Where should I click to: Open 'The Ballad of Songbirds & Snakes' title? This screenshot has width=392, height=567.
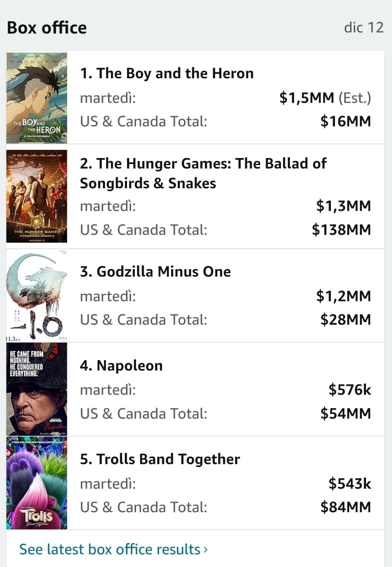tap(203, 173)
